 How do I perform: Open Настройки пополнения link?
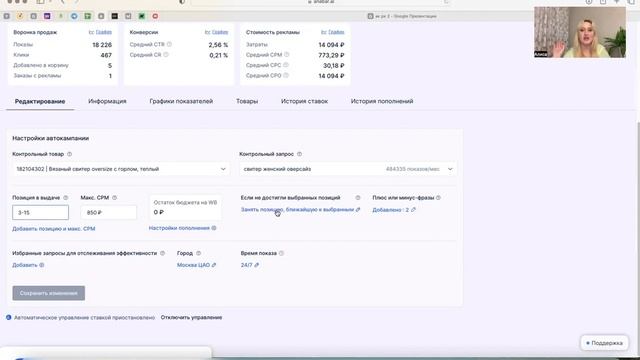click(x=179, y=228)
